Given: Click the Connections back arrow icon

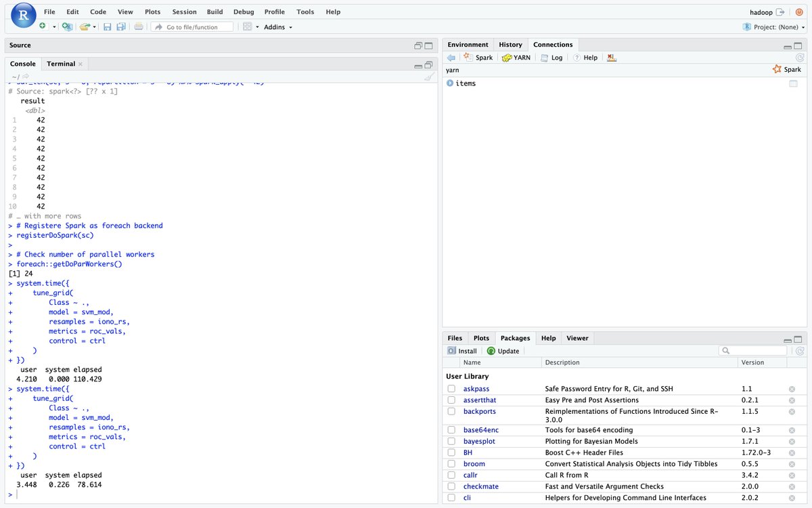Looking at the screenshot, I should [451, 58].
